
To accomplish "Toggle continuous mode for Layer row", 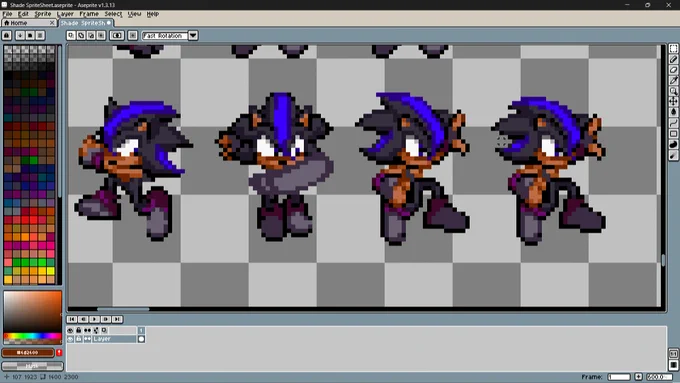I will click(x=87, y=339).
